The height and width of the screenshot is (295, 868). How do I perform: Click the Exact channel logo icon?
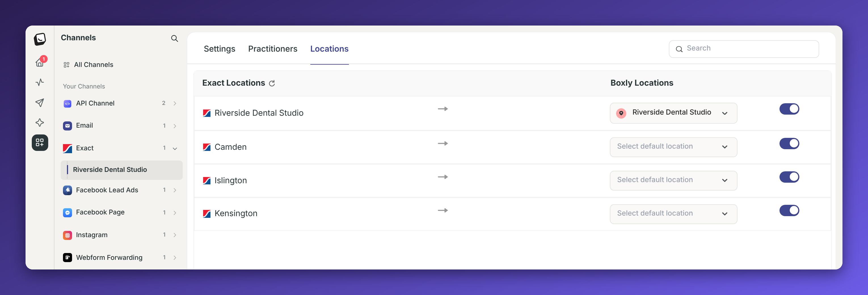point(68,149)
